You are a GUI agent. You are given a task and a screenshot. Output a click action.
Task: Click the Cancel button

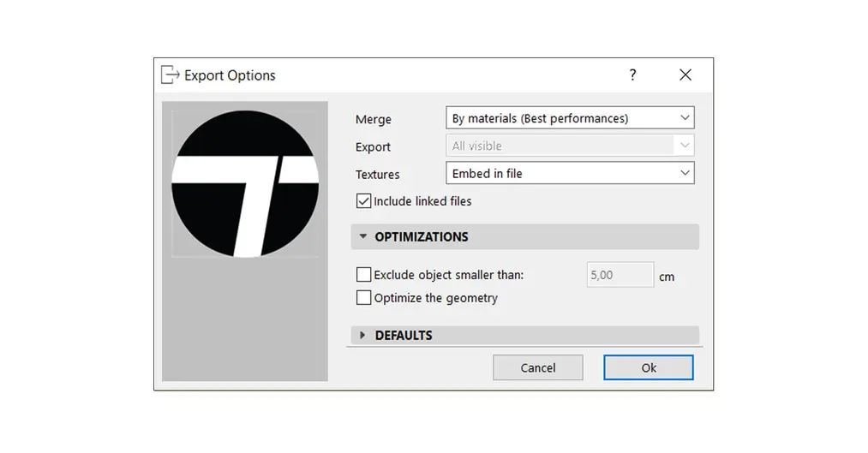point(537,367)
